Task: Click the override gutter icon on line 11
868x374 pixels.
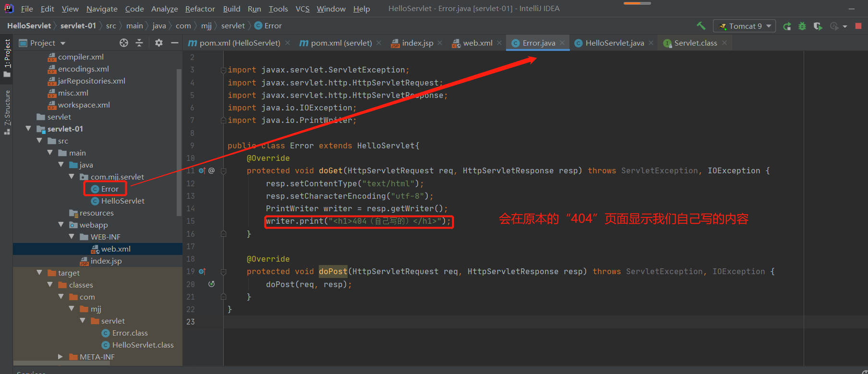Action: [x=202, y=170]
